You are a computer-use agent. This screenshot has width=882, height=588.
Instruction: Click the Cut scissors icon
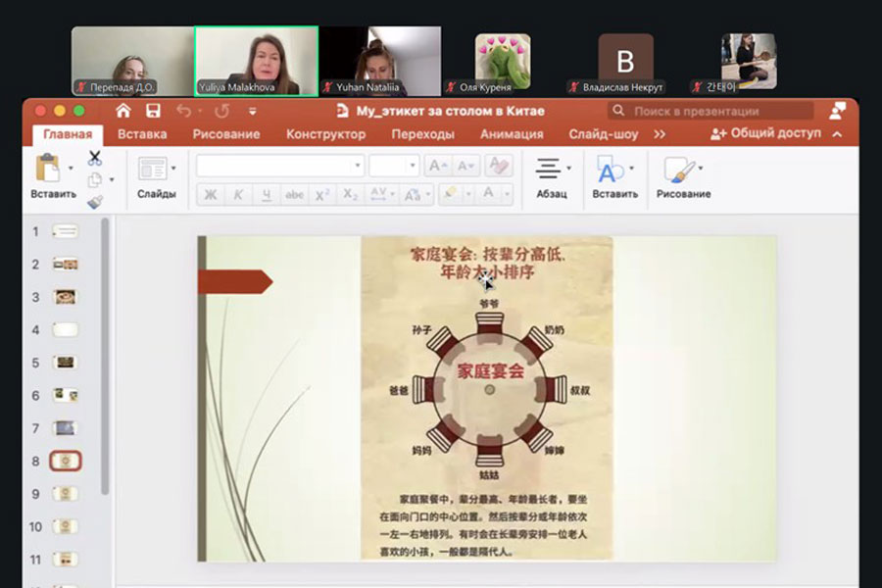click(x=95, y=157)
